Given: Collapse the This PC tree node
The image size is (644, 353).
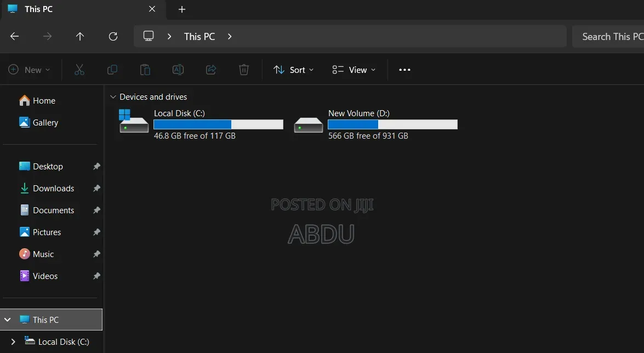Looking at the screenshot, I should point(7,320).
